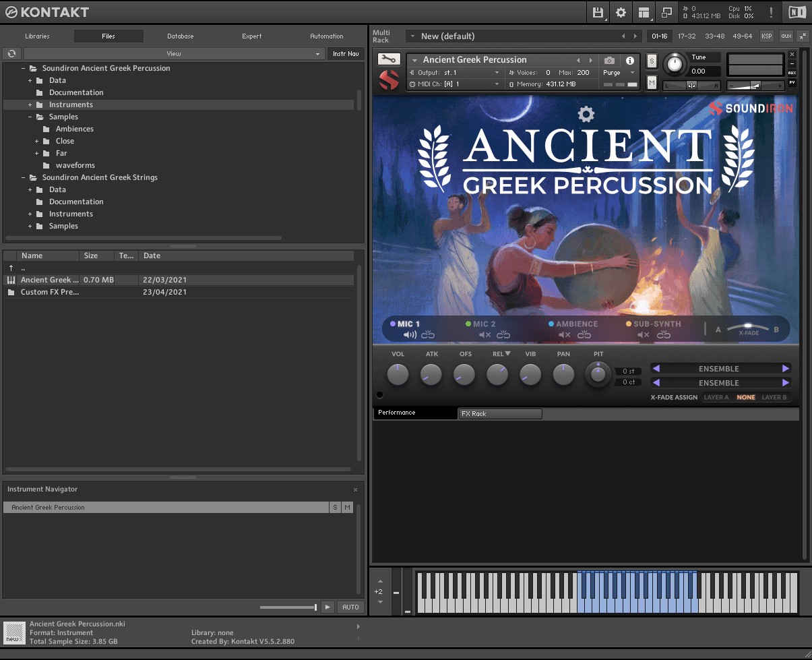812x660 pixels.
Task: Mute the MIC 1 speaker
Action: (x=410, y=334)
